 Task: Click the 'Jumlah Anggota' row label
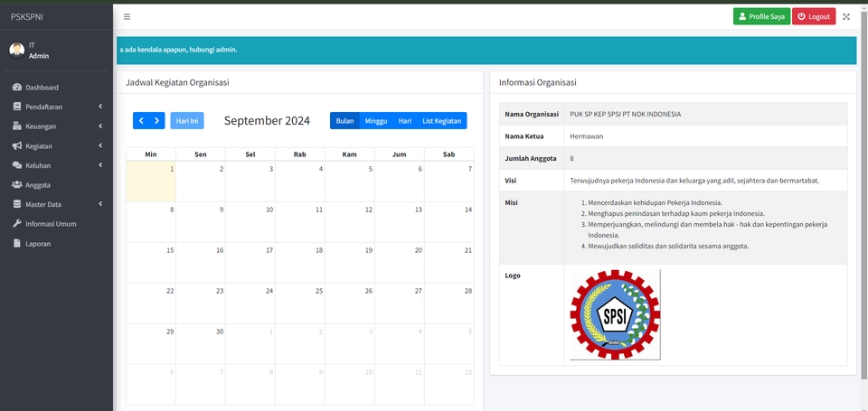pyautogui.click(x=531, y=158)
